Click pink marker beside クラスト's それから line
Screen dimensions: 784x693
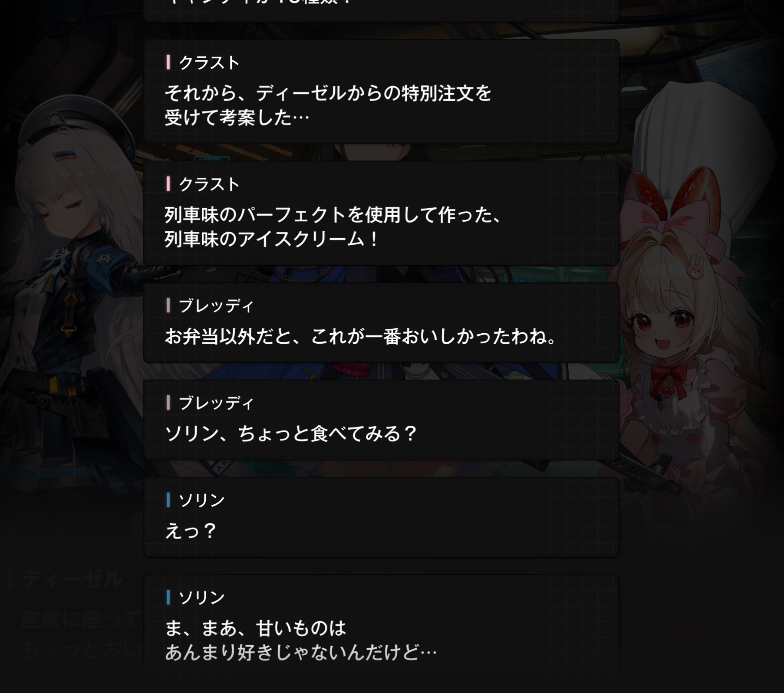[x=168, y=62]
